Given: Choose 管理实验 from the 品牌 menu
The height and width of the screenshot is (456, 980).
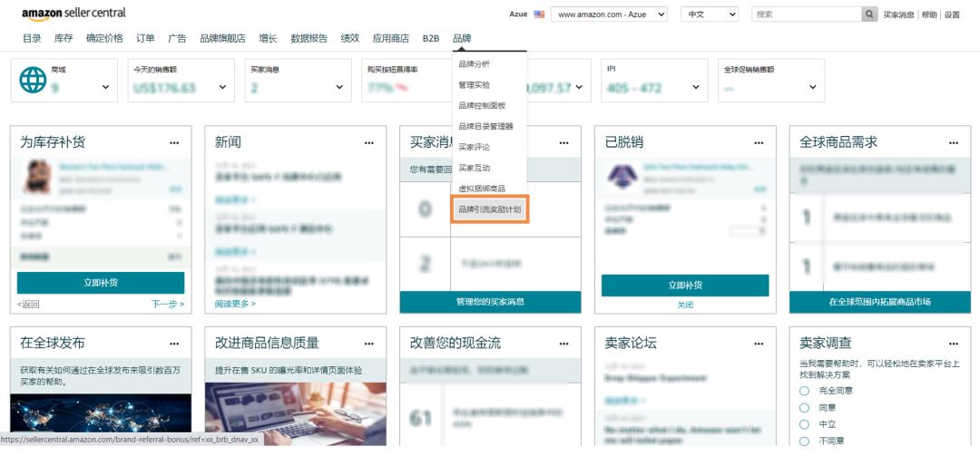Looking at the screenshot, I should pos(475,85).
